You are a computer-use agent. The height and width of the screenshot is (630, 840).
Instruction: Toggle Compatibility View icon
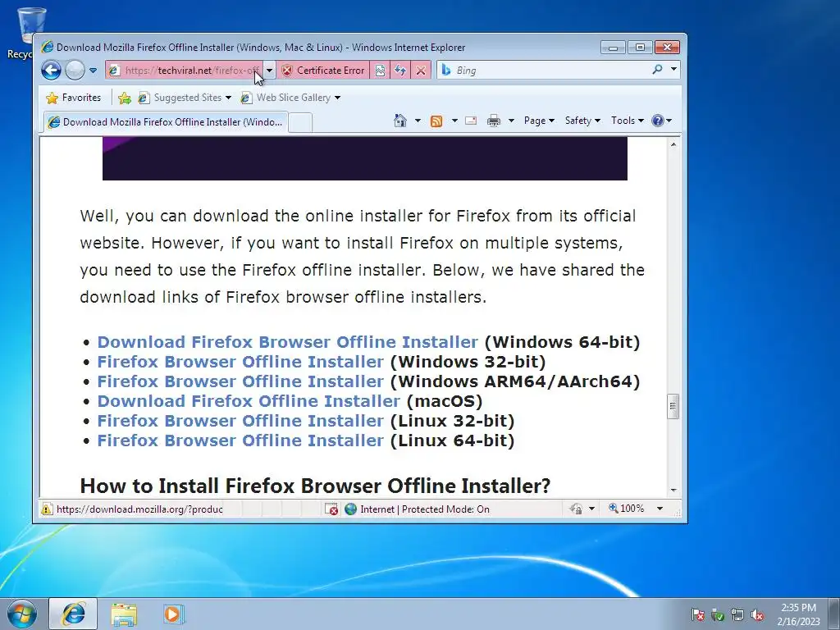point(380,71)
